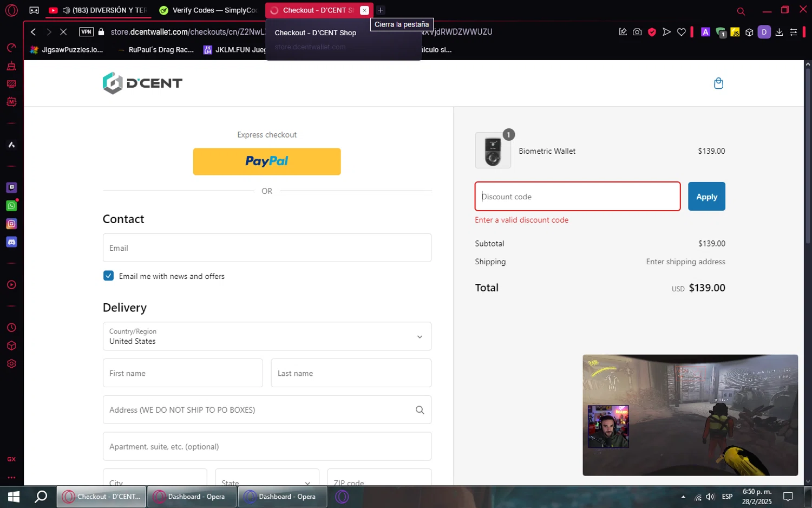Bookmark the page with the heart icon
The width and height of the screenshot is (812, 508).
[682, 32]
